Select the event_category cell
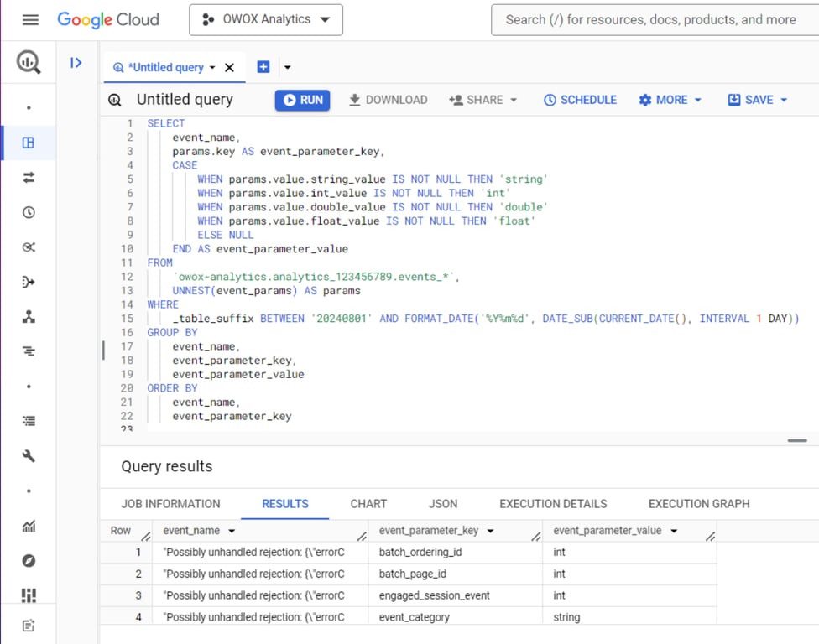Screen dimensions: 819x644 click(455, 617)
